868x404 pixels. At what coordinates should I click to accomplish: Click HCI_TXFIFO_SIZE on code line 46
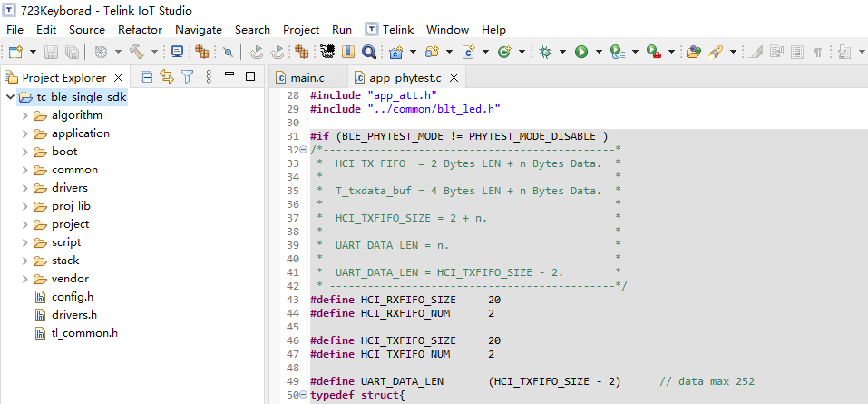[x=408, y=340]
